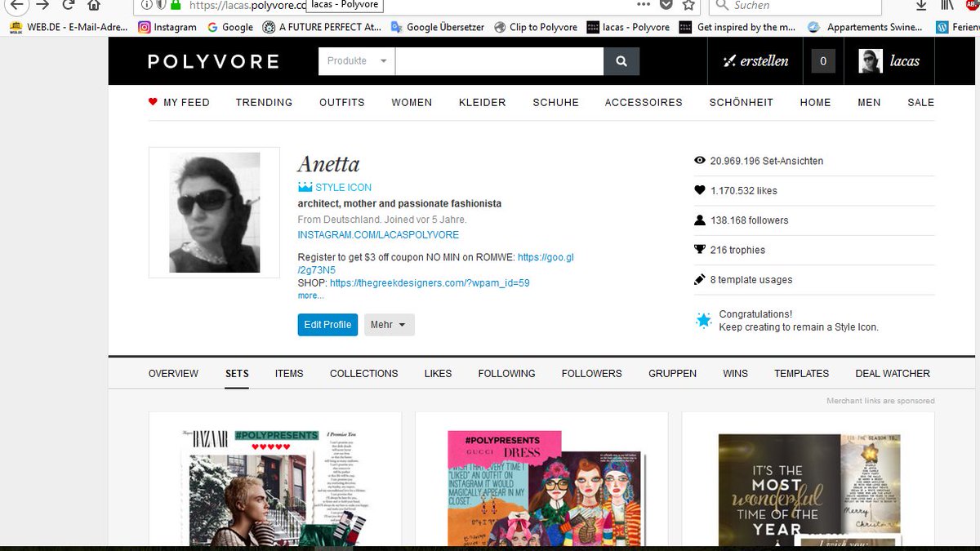Open the SCHÖNHEIT menu item
This screenshot has width=980, height=551.
742,102
